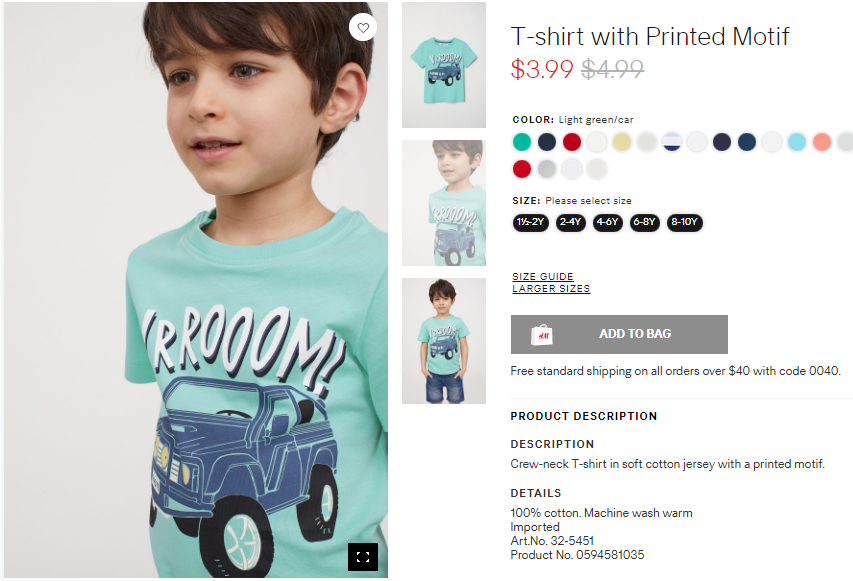
Task: Click the Add to Bag button
Action: pyautogui.click(x=619, y=334)
